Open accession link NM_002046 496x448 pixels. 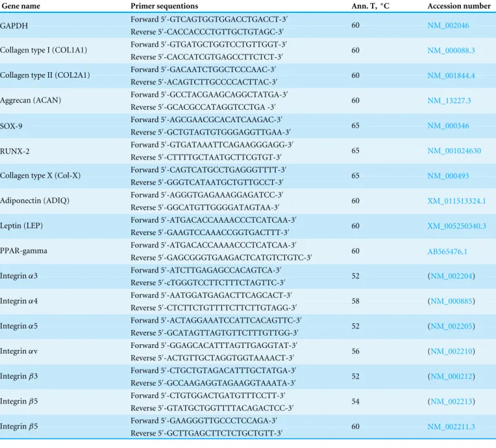[448, 26]
